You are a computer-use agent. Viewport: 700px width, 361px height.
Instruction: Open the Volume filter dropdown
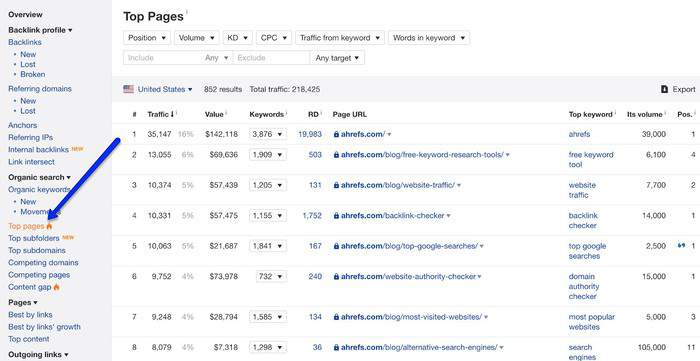(x=197, y=38)
